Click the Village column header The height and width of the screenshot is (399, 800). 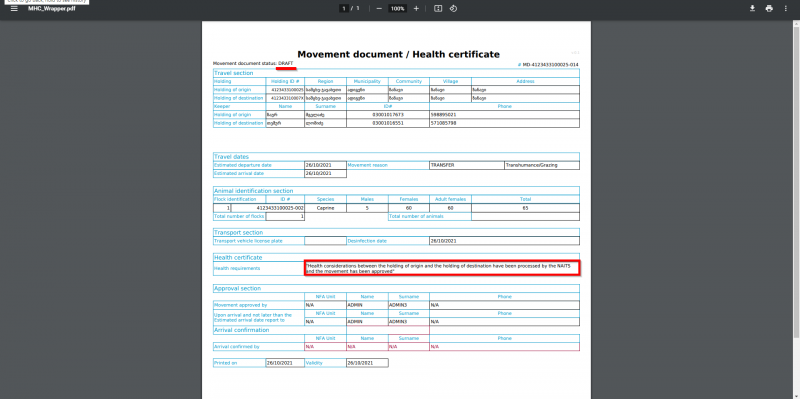(x=451, y=81)
